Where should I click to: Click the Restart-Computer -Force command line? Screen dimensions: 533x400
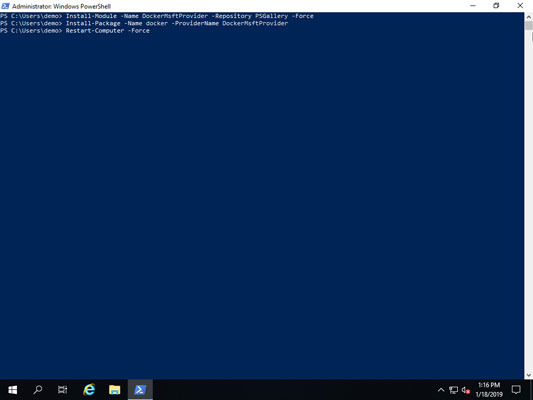75,31
